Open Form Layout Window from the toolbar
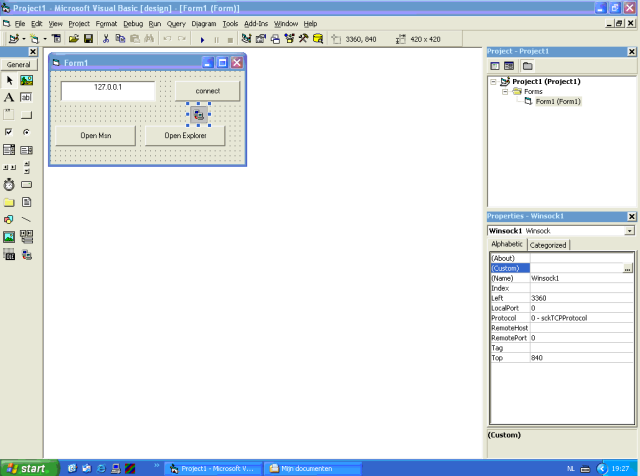The width and height of the screenshot is (640, 476). (275, 39)
